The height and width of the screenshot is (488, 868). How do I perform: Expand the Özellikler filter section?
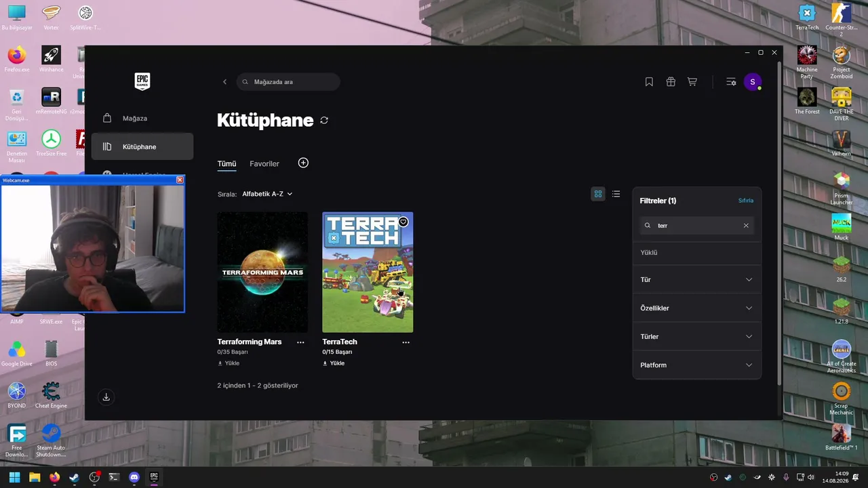pyautogui.click(x=696, y=308)
